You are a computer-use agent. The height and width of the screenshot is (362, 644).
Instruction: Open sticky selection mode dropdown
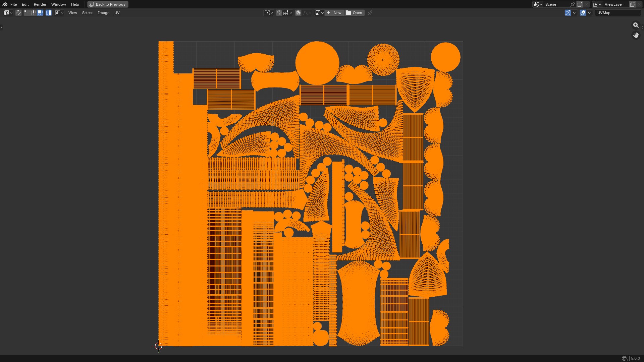[x=59, y=13]
